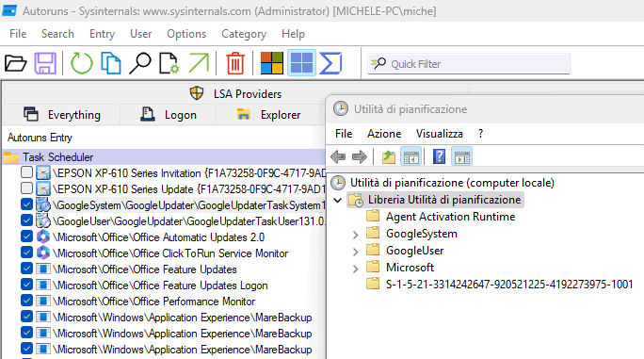Click the Up one level folder icon
The image size is (644, 359).
pyautogui.click(x=389, y=156)
